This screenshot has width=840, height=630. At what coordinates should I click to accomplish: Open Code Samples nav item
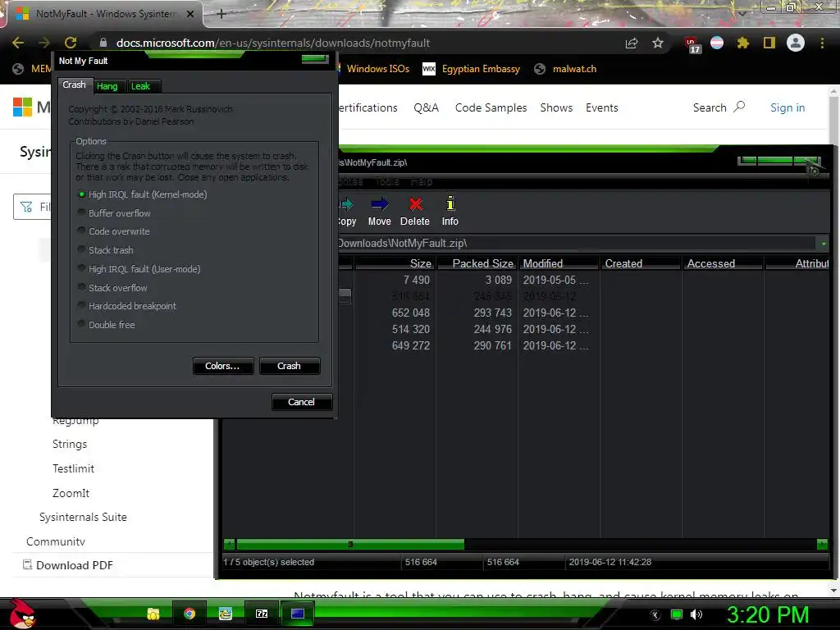[x=491, y=107]
